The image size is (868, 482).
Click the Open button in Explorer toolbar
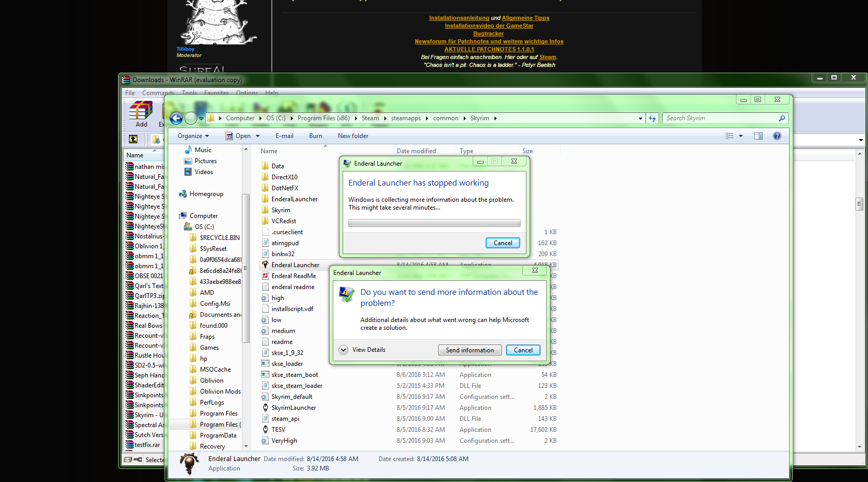point(238,136)
